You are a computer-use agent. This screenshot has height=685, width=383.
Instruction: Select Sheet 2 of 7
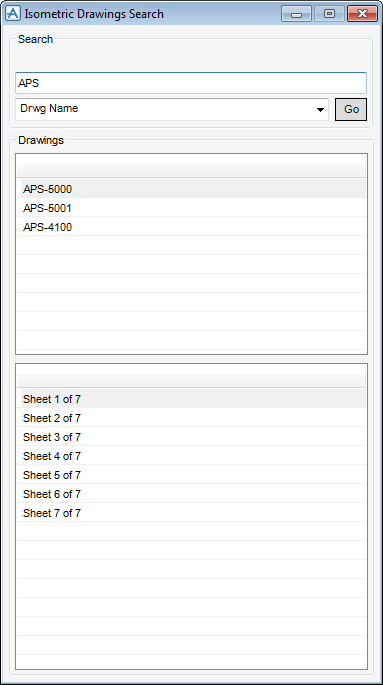click(x=191, y=418)
